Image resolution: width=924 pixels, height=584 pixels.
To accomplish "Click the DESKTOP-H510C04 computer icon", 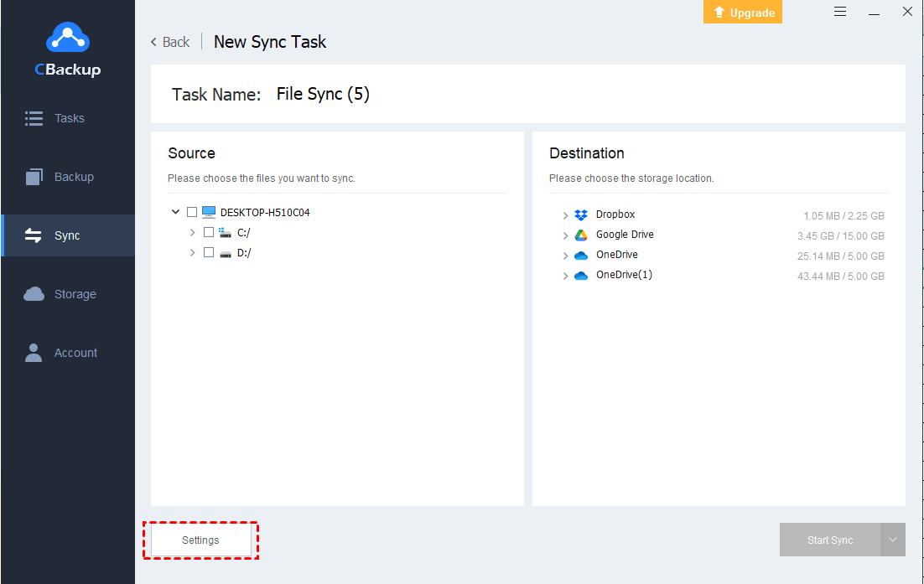I will click(209, 213).
